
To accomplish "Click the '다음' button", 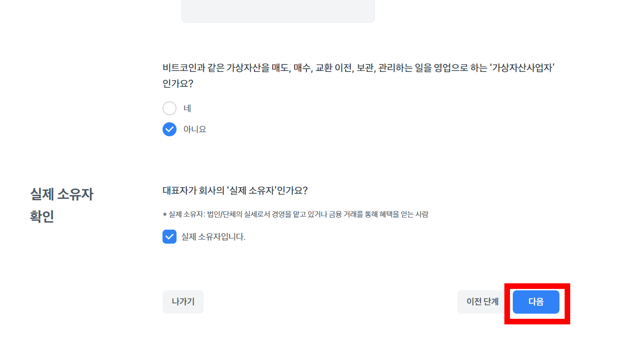I will [536, 302].
